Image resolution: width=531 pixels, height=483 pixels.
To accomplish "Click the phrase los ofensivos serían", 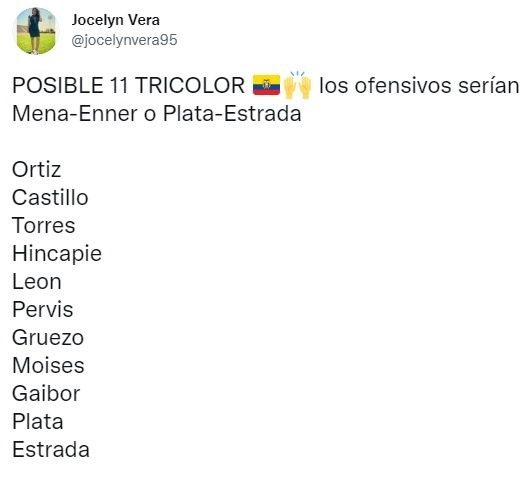I will pos(419,85).
